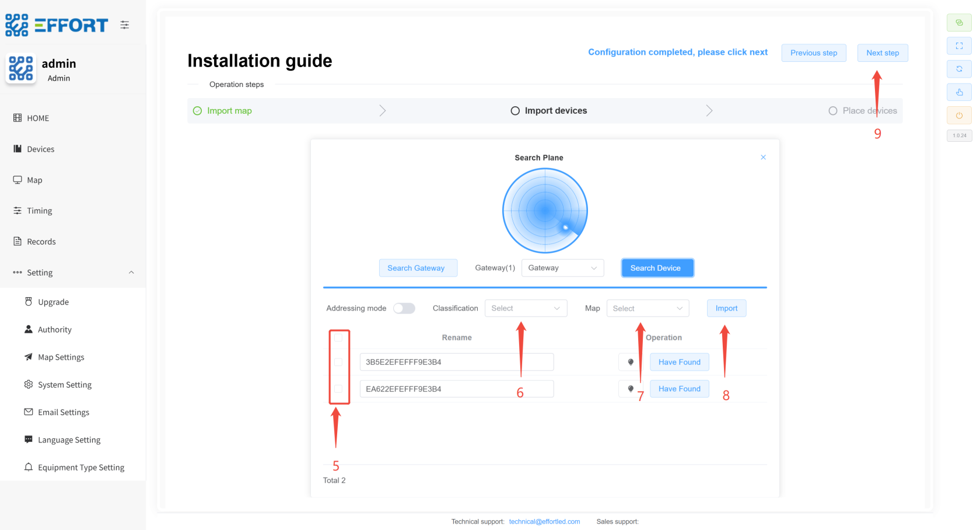Open Devices in the sidebar menu
This screenshot has height=530, width=980.
point(40,149)
